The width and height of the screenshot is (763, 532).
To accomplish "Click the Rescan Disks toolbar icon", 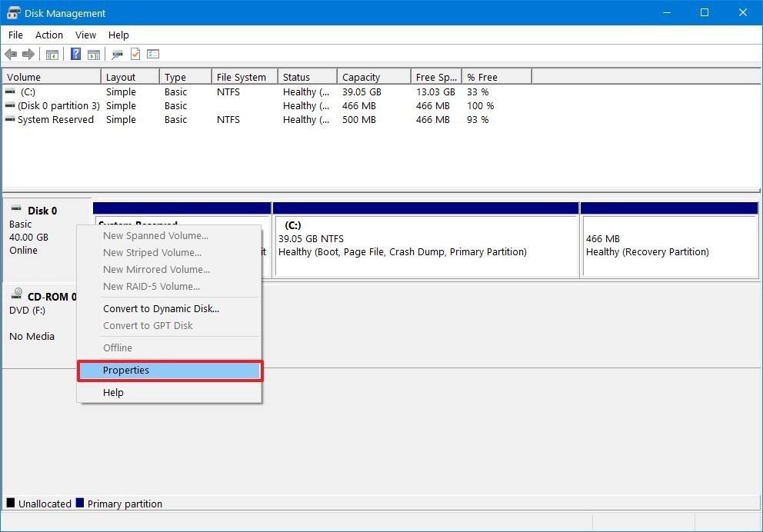I will (x=117, y=55).
